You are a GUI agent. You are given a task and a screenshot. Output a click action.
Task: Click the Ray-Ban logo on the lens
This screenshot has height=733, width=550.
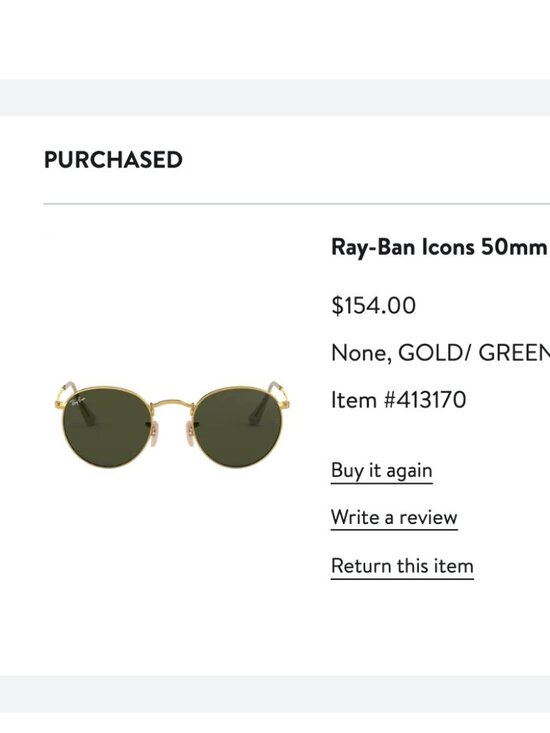pyautogui.click(x=77, y=403)
